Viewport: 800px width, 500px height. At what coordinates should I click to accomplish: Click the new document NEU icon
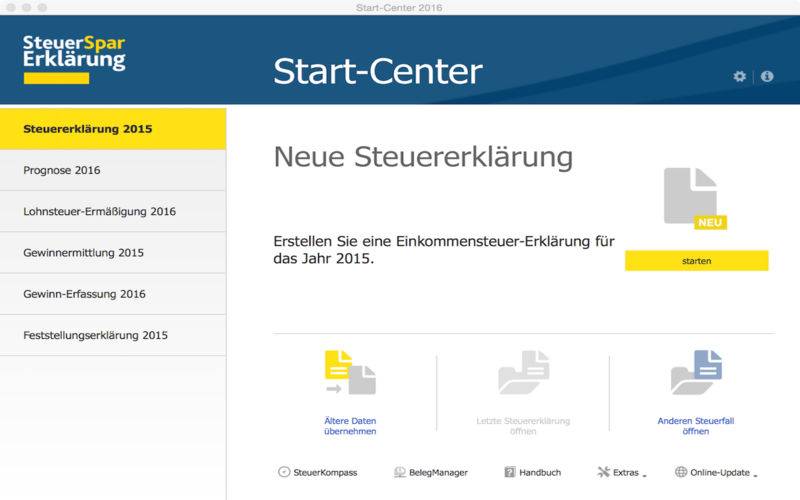pos(694,199)
